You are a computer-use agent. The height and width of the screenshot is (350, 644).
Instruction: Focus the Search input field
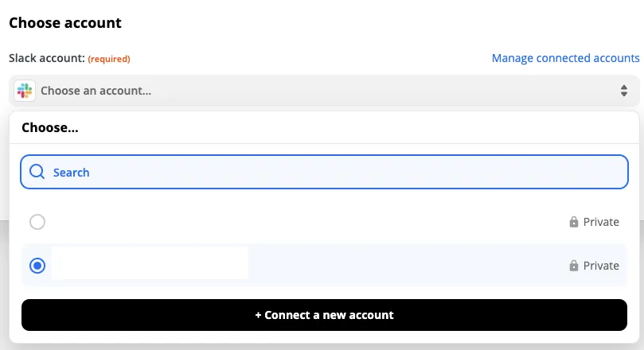pos(334,172)
